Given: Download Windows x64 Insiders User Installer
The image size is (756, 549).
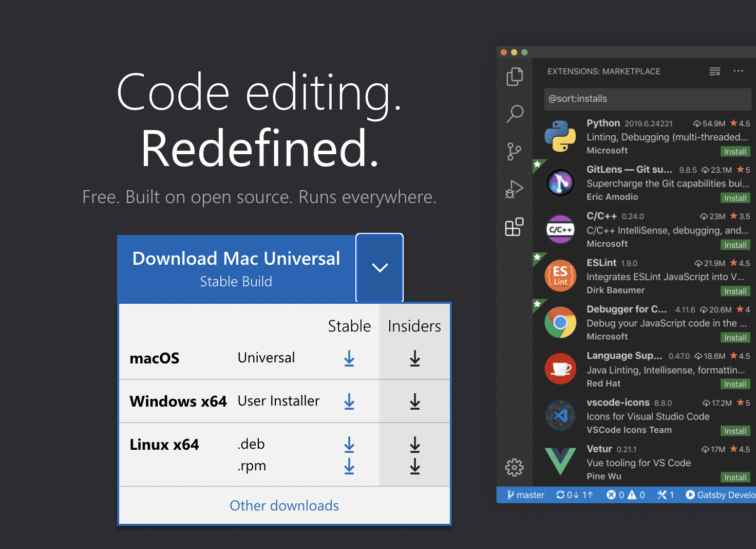Looking at the screenshot, I should [x=415, y=401].
